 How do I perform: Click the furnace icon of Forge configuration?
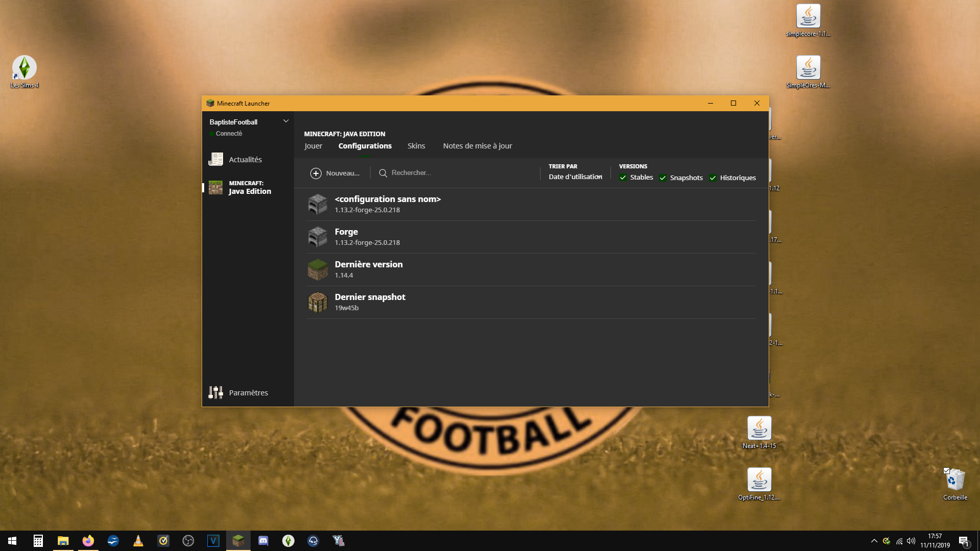[317, 237]
